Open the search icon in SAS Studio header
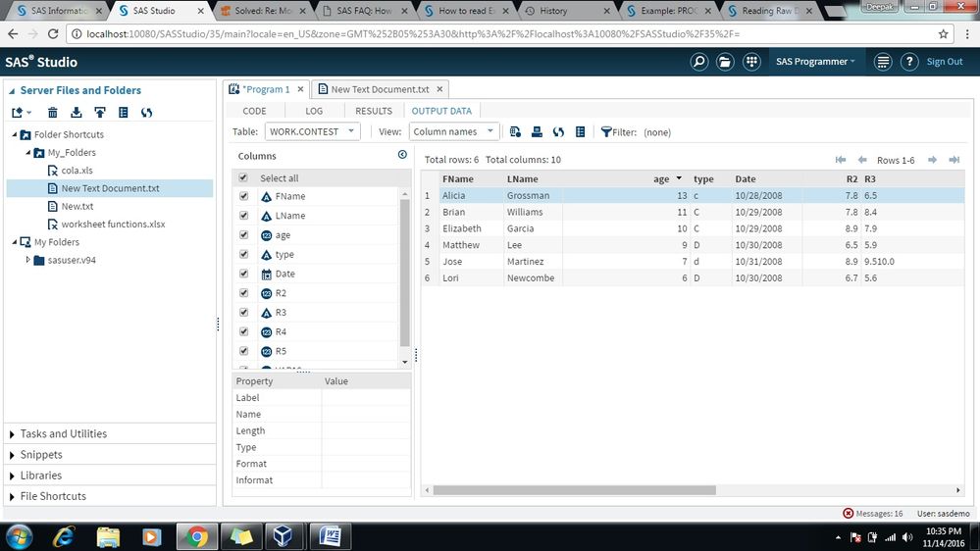 (698, 61)
